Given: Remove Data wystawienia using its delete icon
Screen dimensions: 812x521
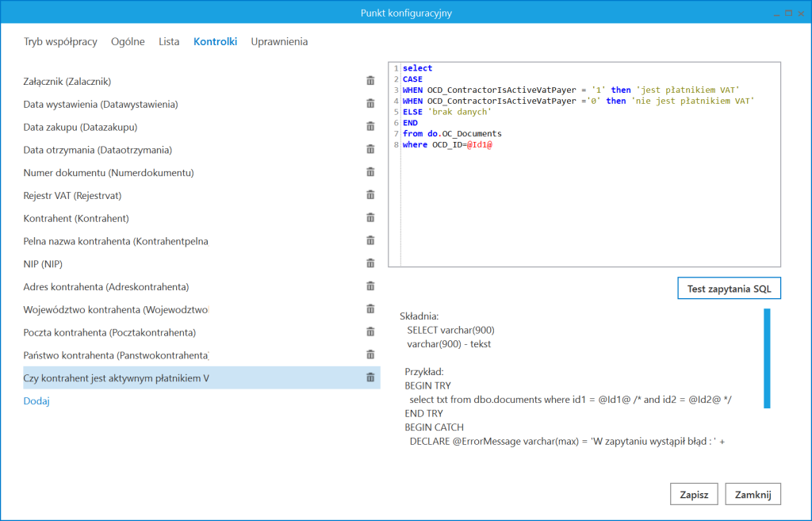Looking at the screenshot, I should (x=370, y=102).
